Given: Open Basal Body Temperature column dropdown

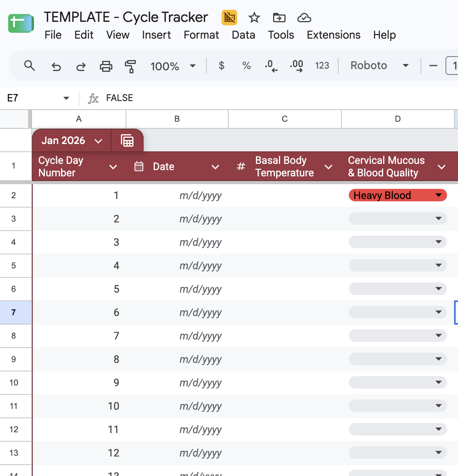Looking at the screenshot, I should pyautogui.click(x=329, y=167).
